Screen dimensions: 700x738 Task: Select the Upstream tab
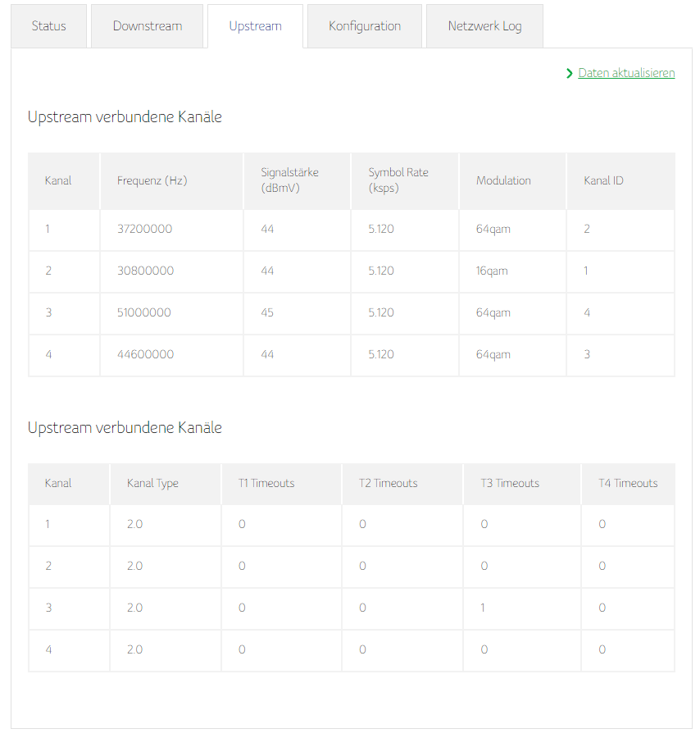click(256, 26)
